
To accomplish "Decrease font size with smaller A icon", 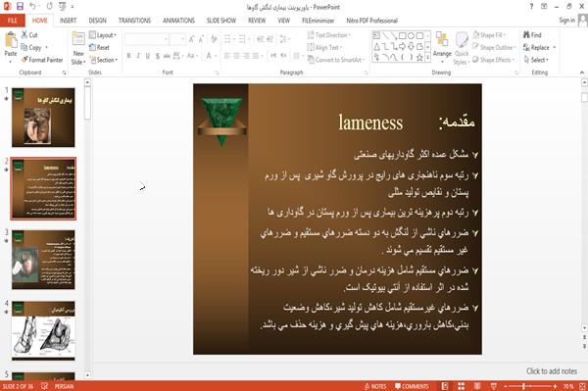I will [x=201, y=39].
